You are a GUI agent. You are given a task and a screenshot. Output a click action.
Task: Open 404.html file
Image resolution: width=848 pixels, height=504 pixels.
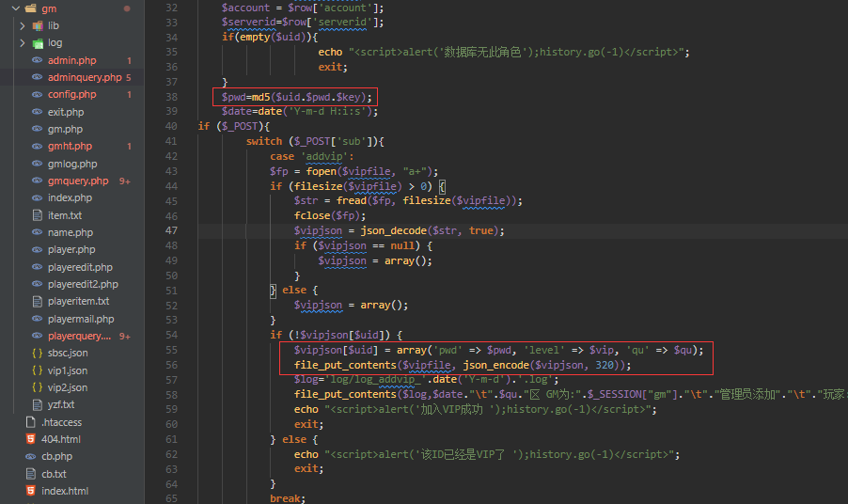point(61,439)
